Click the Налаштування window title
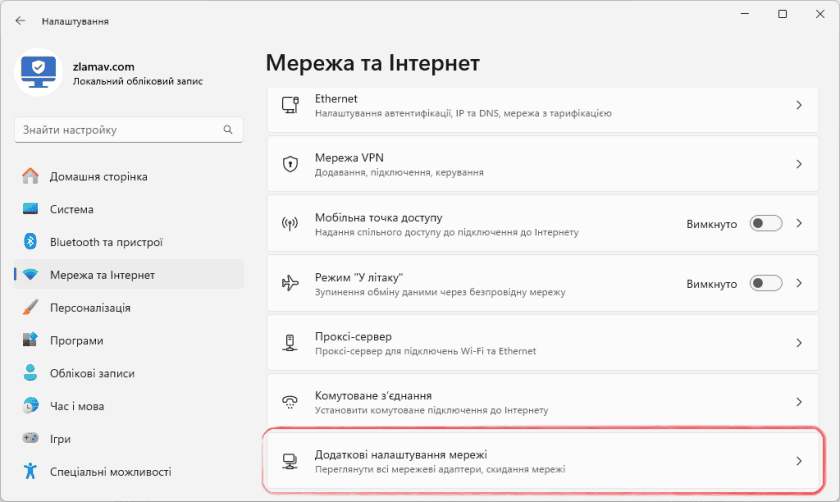The height and width of the screenshot is (502, 840). tap(75, 21)
